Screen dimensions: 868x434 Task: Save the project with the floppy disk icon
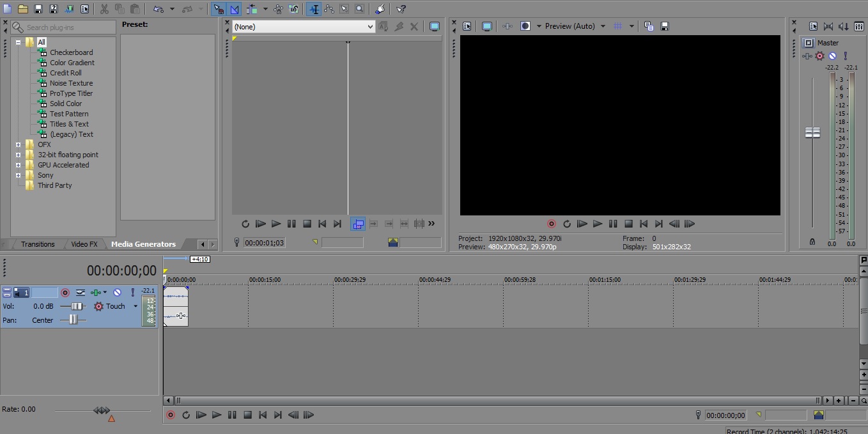38,9
